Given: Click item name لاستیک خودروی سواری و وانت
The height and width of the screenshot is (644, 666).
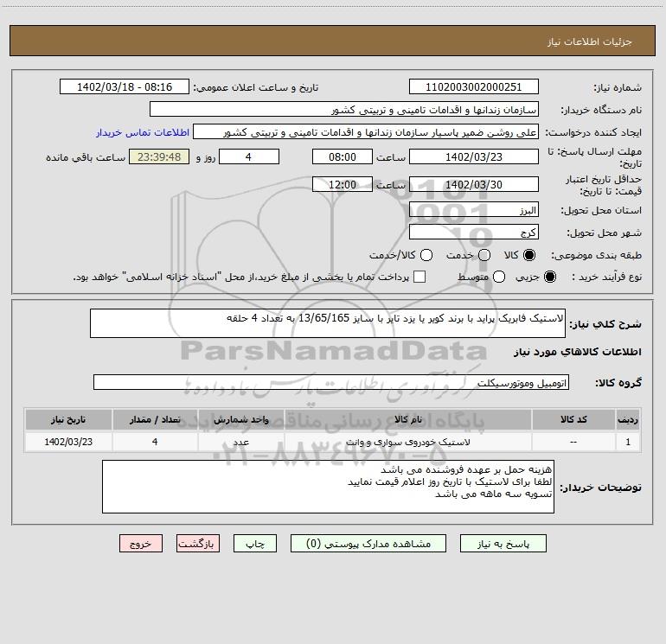Looking at the screenshot, I should point(407,442).
